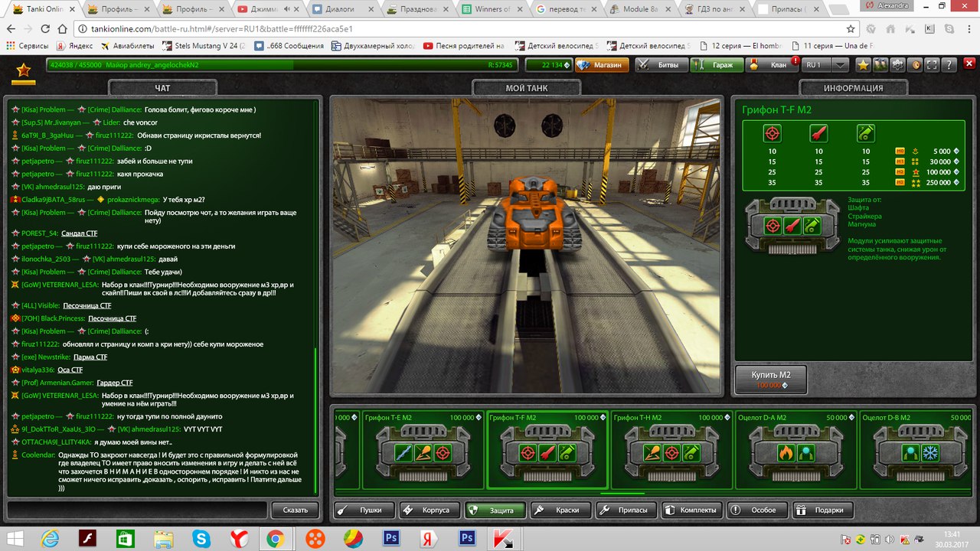Click the Сандал CTF battle link

click(x=80, y=233)
